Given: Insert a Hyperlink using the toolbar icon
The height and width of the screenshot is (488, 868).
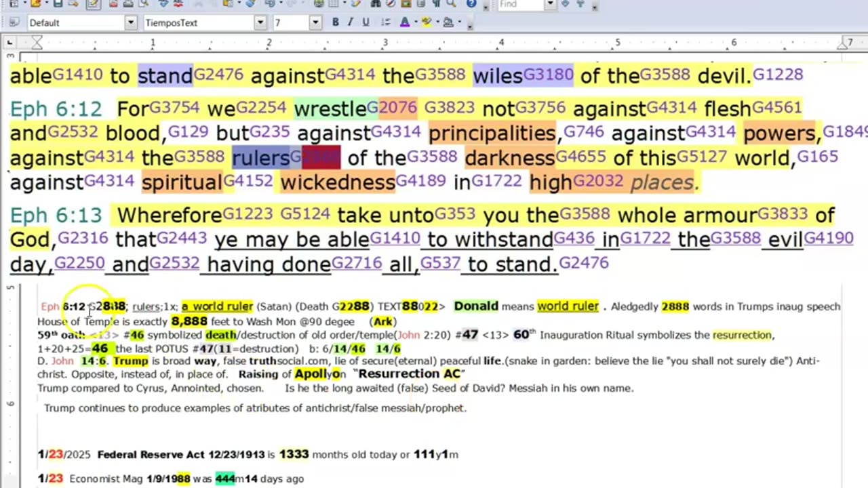Looking at the screenshot, I should click(319, 3).
